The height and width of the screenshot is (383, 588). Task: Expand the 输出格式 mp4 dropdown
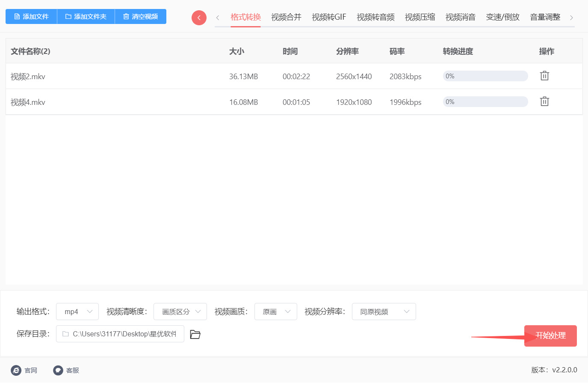tap(77, 312)
